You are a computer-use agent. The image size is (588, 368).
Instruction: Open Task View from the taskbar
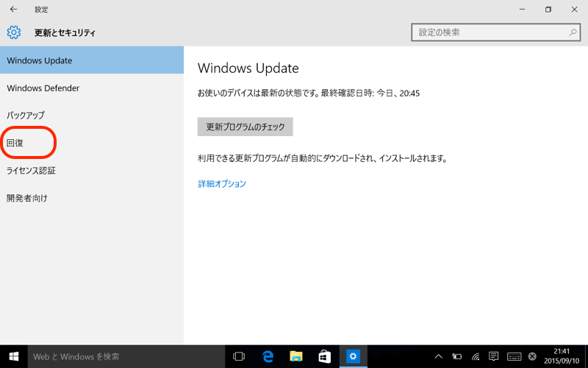239,356
